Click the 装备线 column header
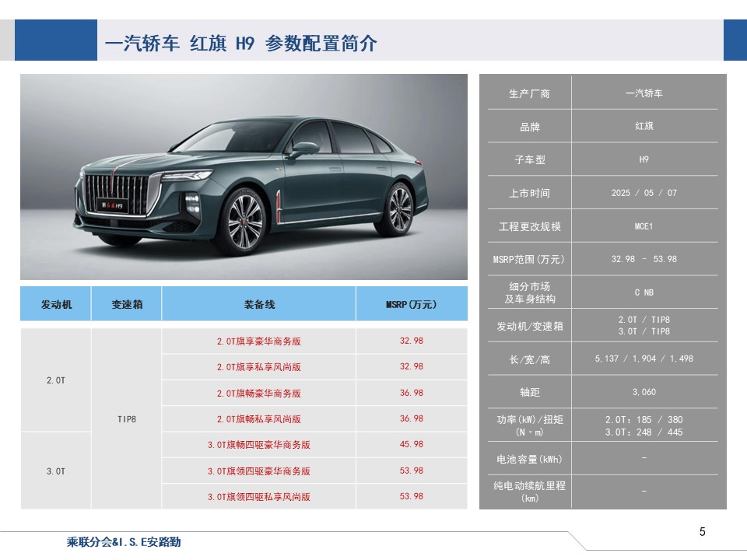Viewport: 747px width, 560px height. point(259,304)
